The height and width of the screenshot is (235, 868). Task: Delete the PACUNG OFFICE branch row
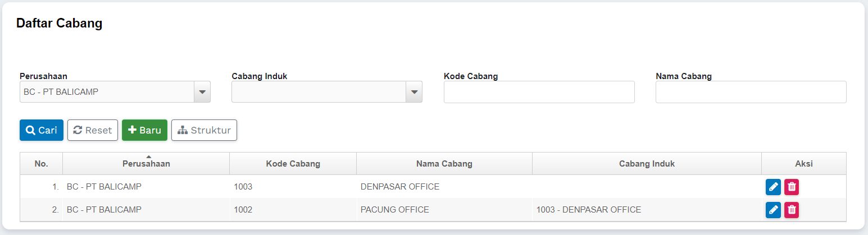click(792, 210)
